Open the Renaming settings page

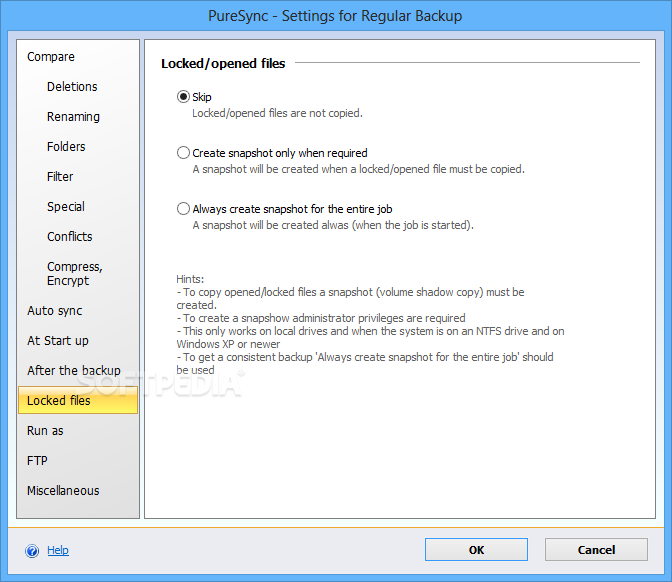73,117
